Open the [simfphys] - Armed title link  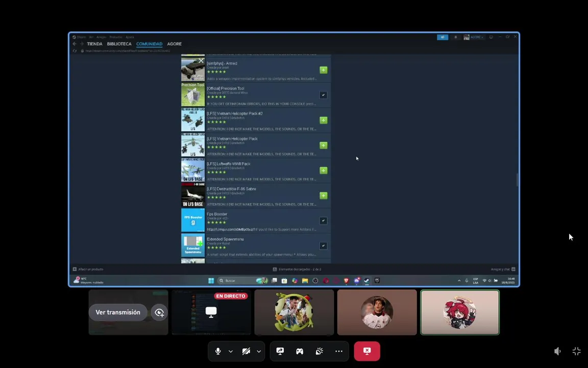[x=222, y=63]
